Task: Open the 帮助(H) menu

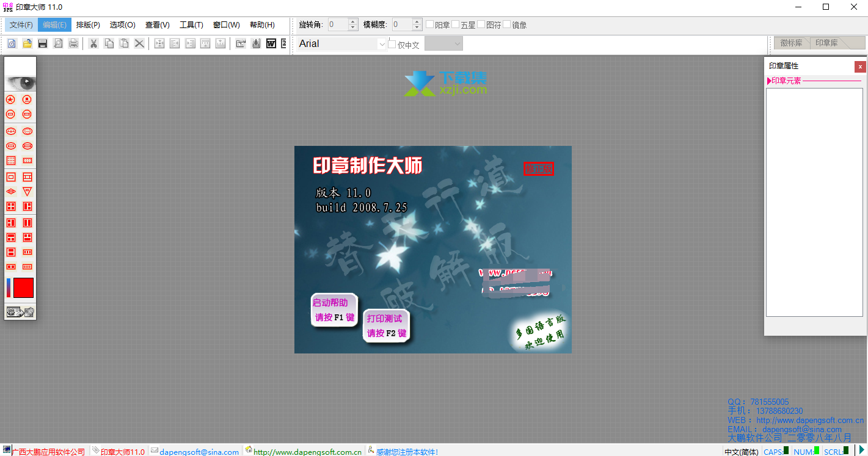Action: [262, 25]
